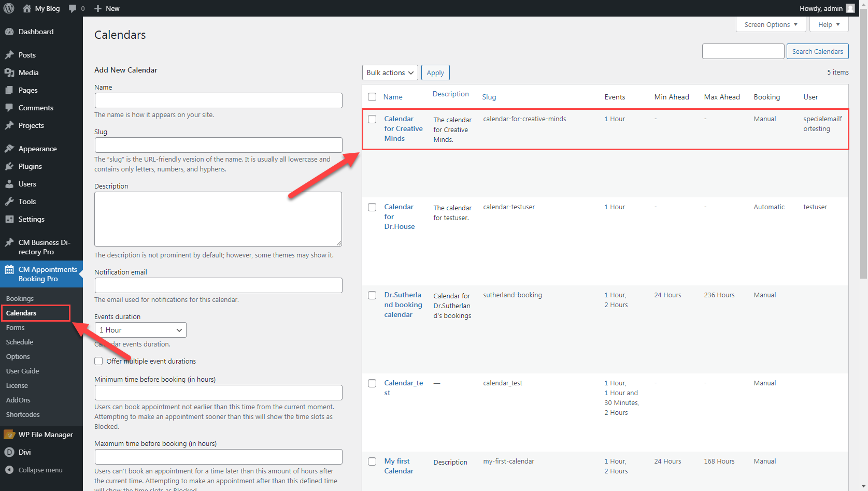Click the sutherland-booking slug text

(513, 295)
